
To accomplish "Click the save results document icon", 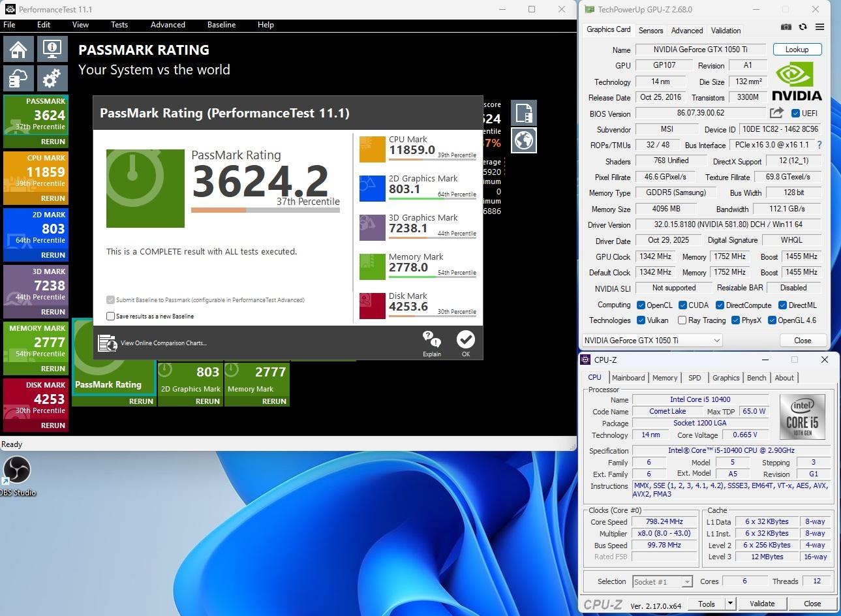I will tap(524, 113).
